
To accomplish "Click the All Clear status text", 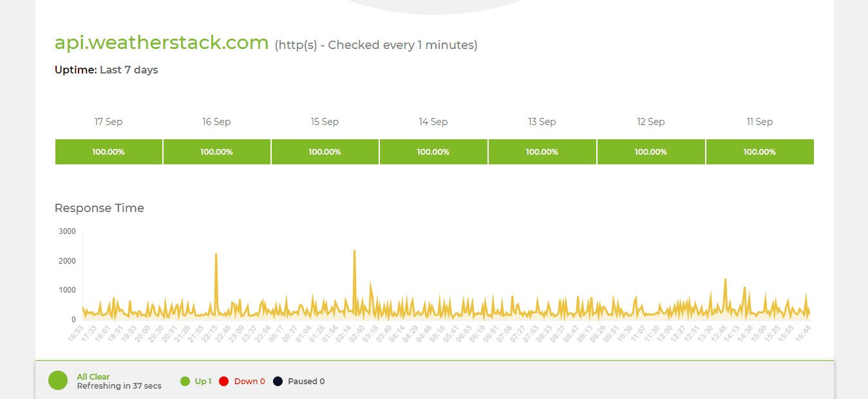I will (93, 376).
